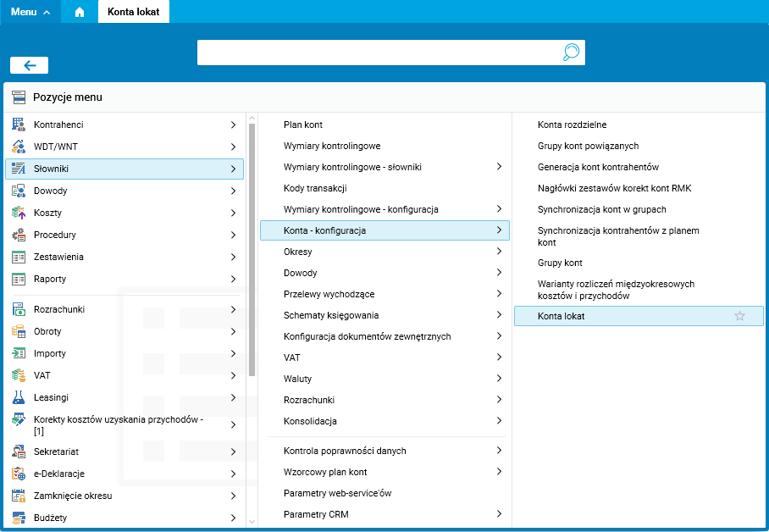769x532 pixels.
Task: Switch to the Konta lokat tab
Action: (x=134, y=12)
